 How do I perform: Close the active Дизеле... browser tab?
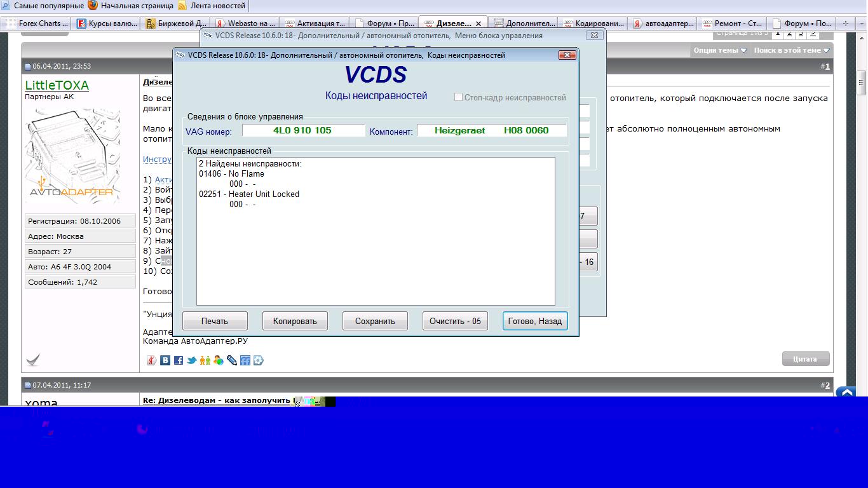click(478, 24)
